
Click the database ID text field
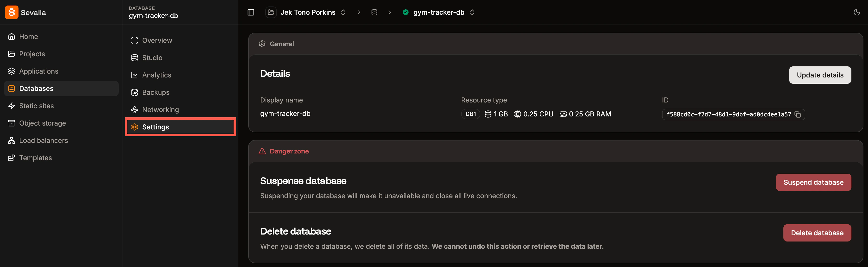[x=733, y=115]
